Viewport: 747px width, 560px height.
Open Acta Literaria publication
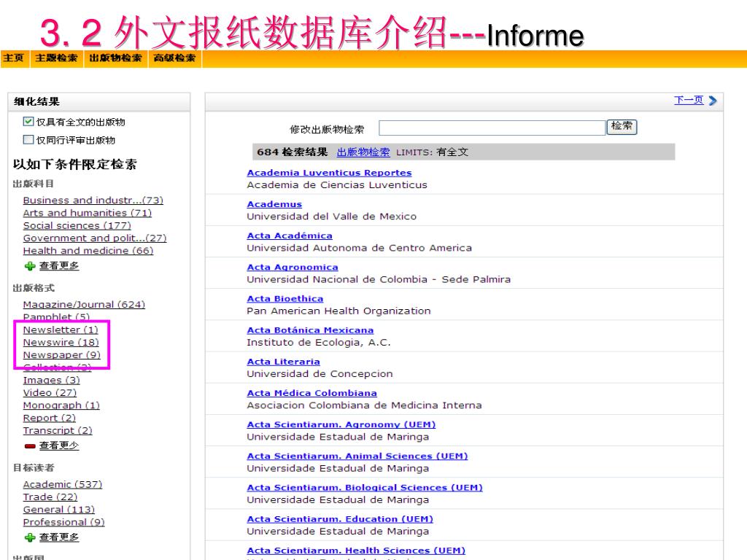click(x=284, y=362)
